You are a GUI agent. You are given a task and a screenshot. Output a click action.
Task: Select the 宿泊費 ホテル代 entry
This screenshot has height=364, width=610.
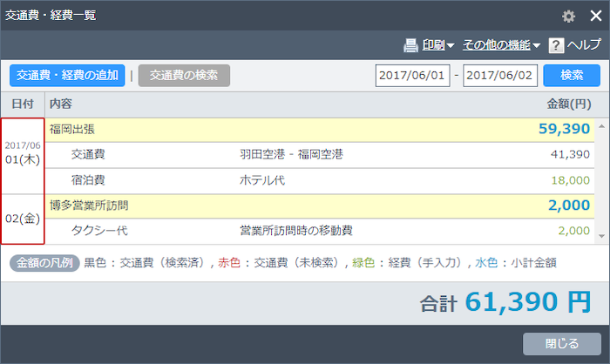pyautogui.click(x=314, y=180)
